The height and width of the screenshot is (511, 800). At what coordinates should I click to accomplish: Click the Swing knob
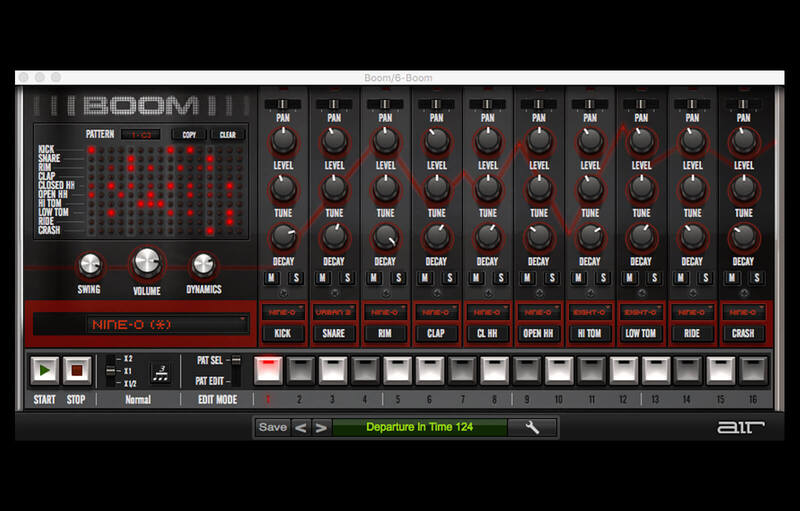[90, 265]
